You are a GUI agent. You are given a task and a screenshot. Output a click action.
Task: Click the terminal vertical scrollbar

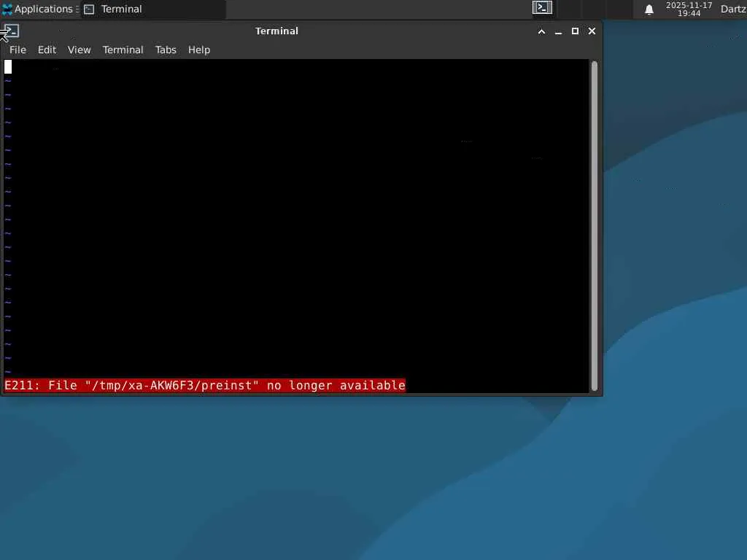tap(595, 226)
